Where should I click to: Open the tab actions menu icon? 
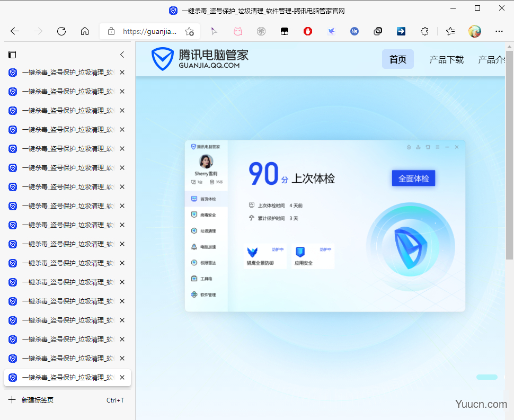point(12,55)
